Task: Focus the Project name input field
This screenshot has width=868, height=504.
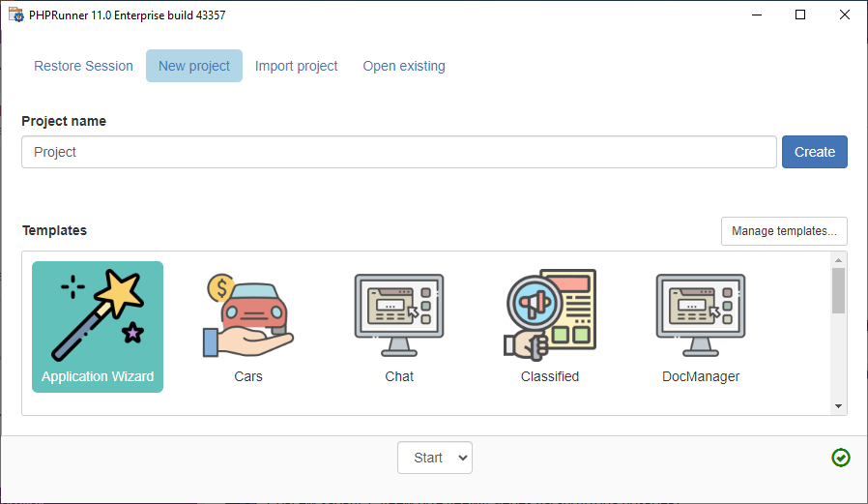Action: [x=399, y=152]
